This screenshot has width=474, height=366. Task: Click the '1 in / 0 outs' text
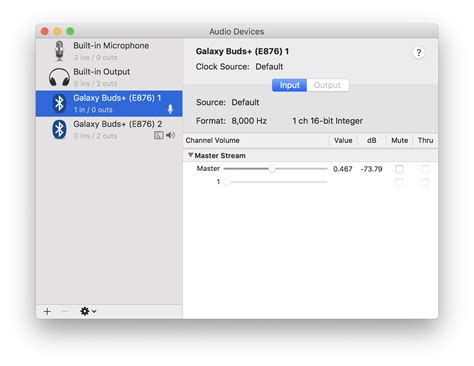pos(93,110)
